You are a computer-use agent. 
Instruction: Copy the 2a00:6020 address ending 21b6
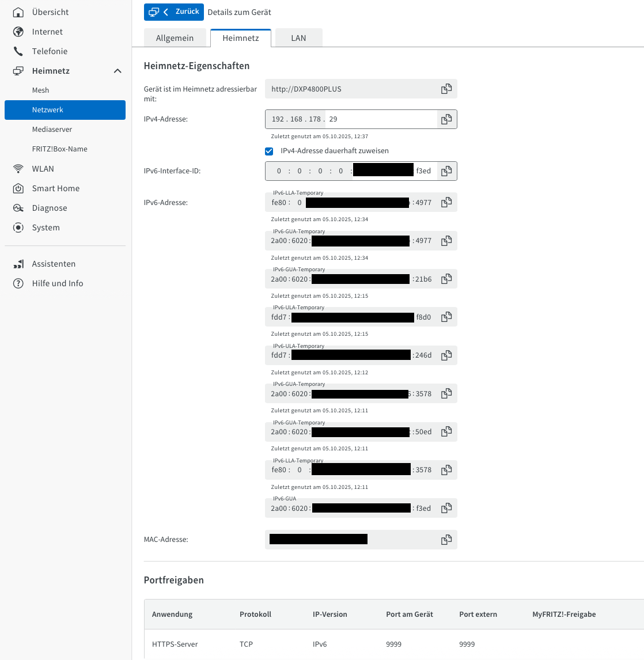point(446,279)
